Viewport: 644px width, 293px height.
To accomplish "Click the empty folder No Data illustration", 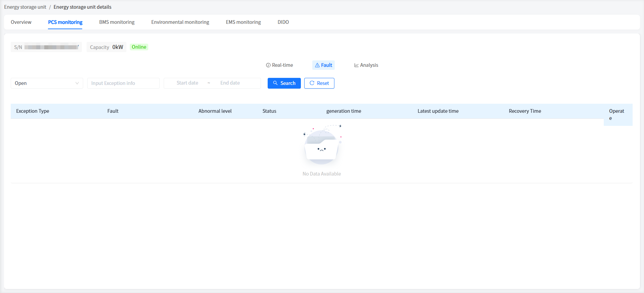I will (322, 146).
